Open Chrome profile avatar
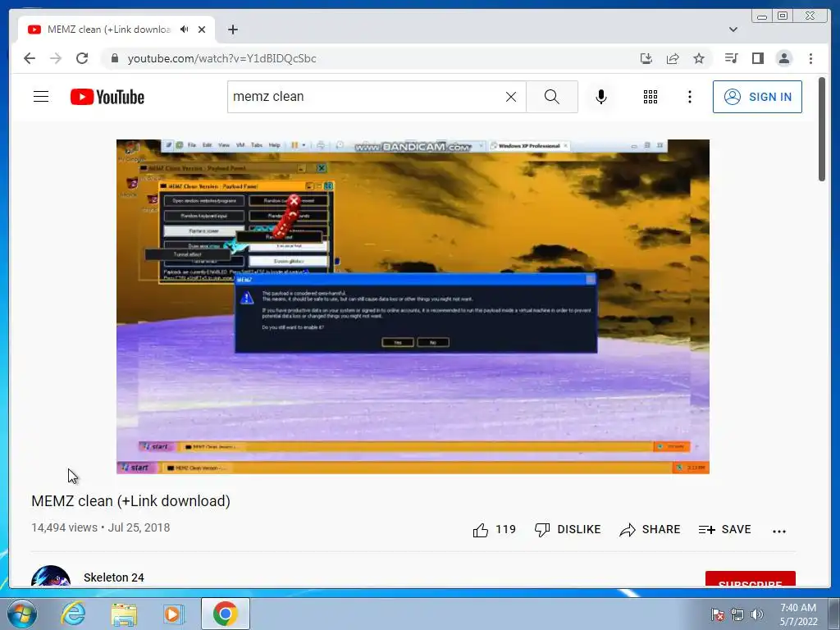 pyautogui.click(x=784, y=58)
